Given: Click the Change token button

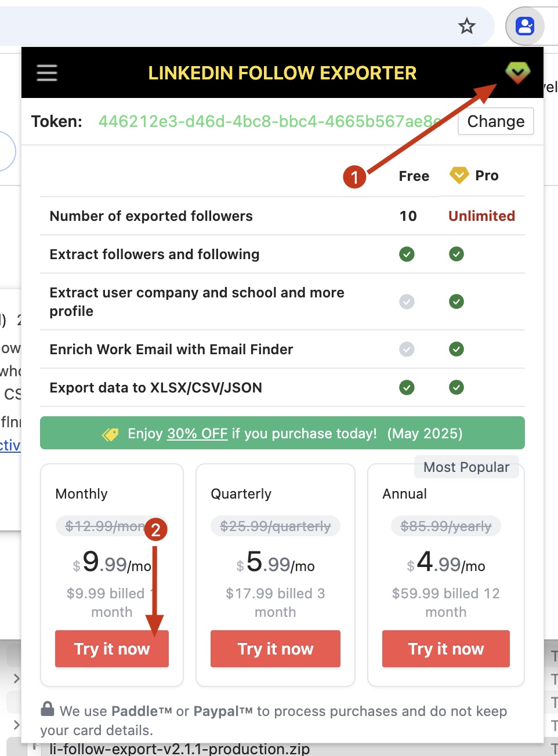Looking at the screenshot, I should coord(495,121).
